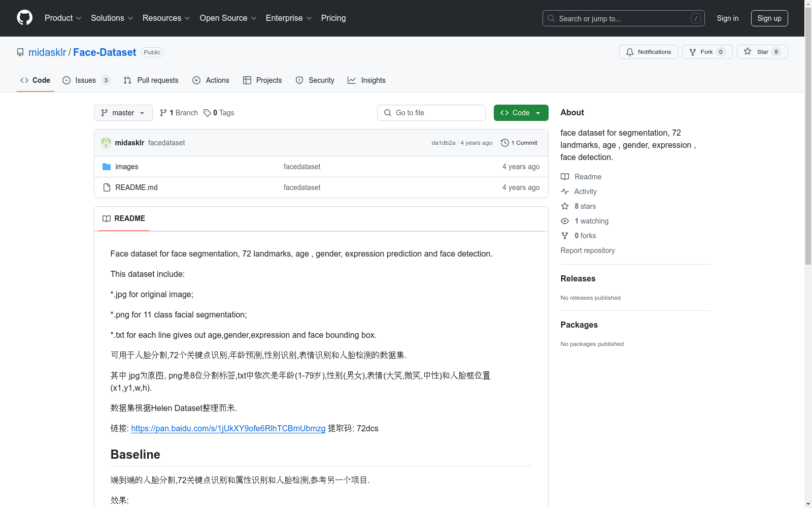Click the branch icon next to 1 Branch
Image resolution: width=812 pixels, height=508 pixels.
163,113
